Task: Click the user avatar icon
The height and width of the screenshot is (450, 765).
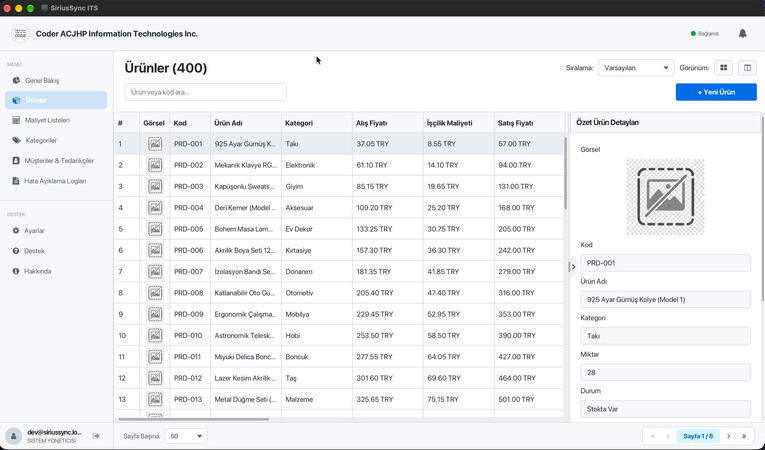Action: (x=14, y=436)
